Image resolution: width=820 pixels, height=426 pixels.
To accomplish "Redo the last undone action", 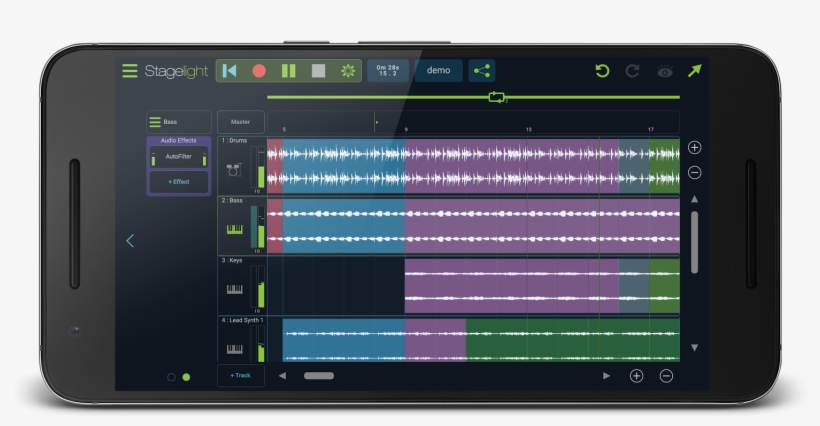I will click(x=632, y=71).
